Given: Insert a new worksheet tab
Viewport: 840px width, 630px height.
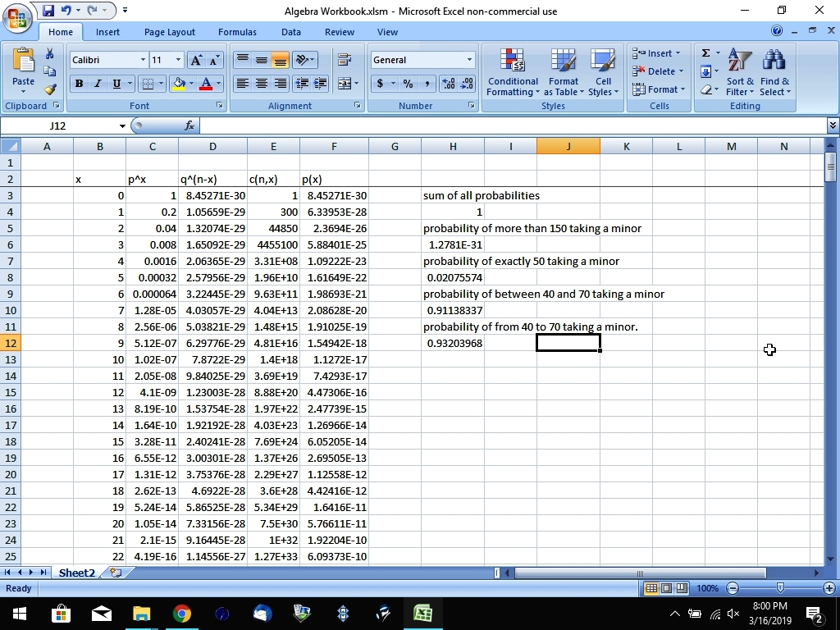Looking at the screenshot, I should click(116, 573).
